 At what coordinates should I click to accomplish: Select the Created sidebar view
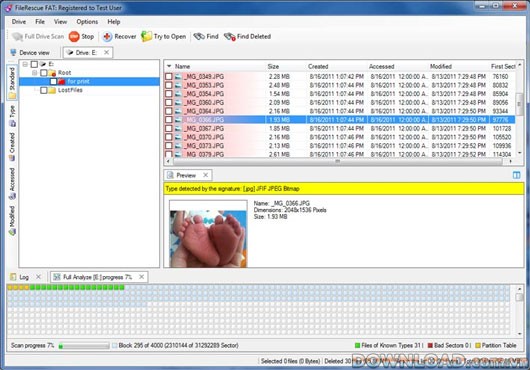pos(12,147)
